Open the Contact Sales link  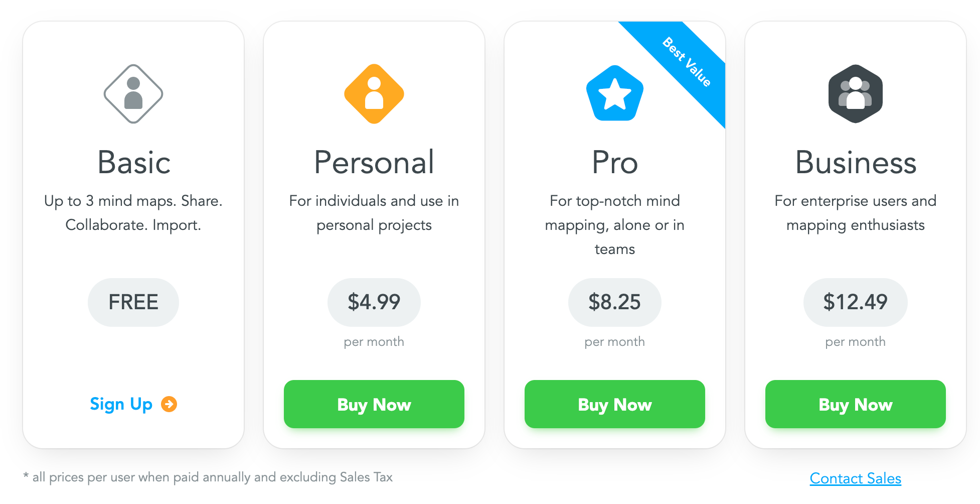856,478
